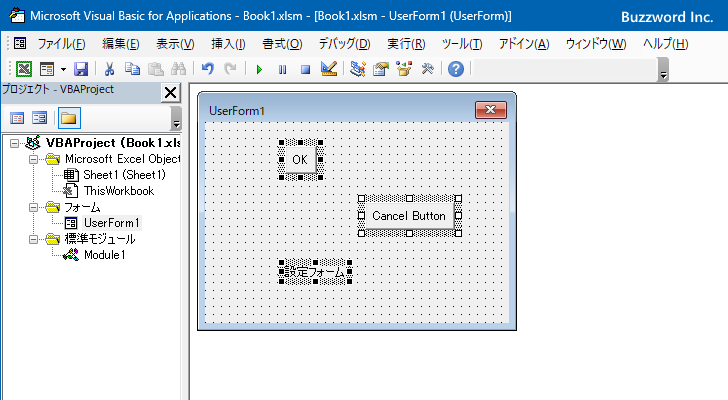Select Sheet1 (Sheet1) in project tree
The height and width of the screenshot is (400, 728).
(x=124, y=175)
